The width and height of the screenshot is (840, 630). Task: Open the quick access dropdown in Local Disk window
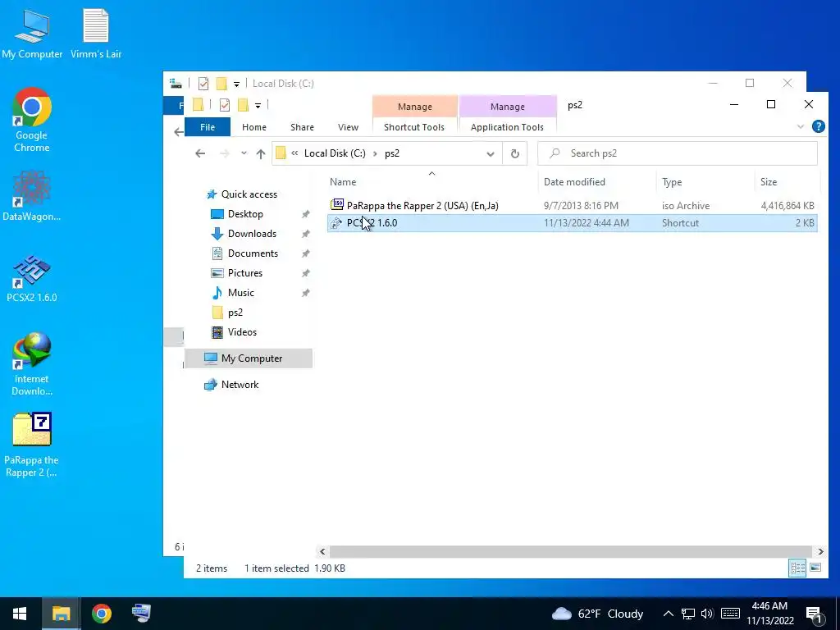coord(236,84)
